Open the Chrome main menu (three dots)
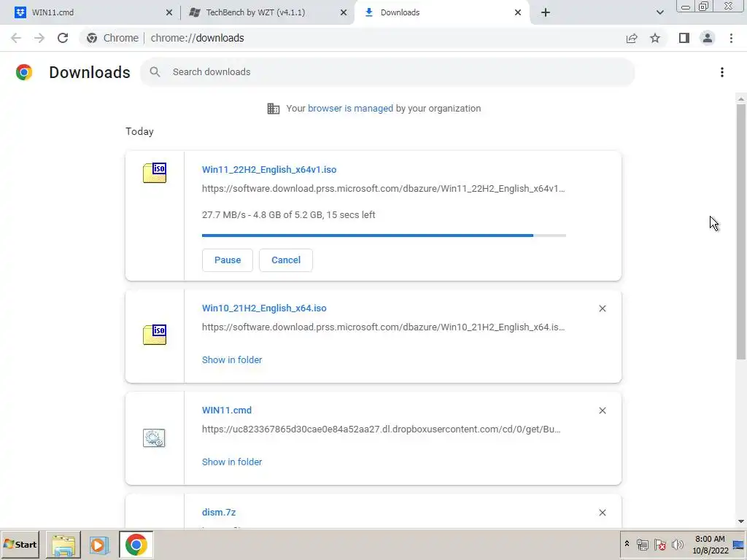This screenshot has height=560, width=747. pyautogui.click(x=731, y=38)
